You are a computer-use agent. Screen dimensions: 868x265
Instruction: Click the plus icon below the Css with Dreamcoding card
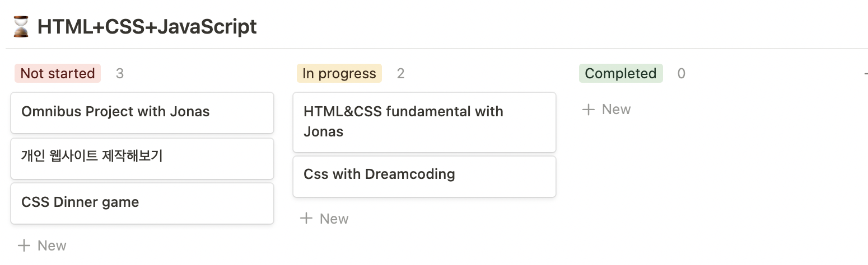click(306, 218)
